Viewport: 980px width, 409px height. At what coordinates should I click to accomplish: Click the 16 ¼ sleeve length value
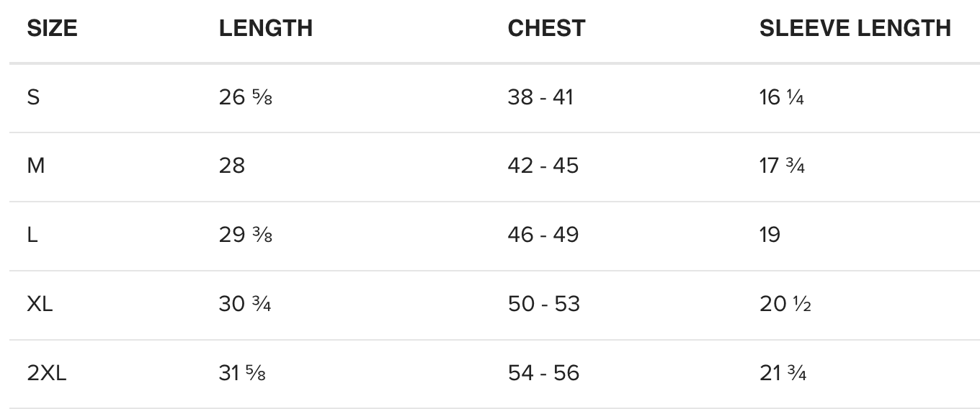point(781,97)
